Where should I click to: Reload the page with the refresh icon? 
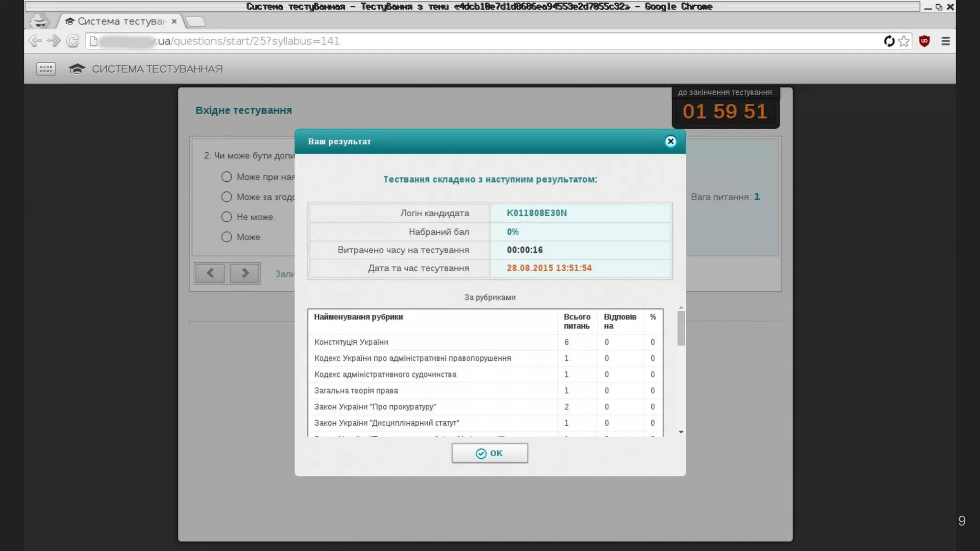coord(73,41)
